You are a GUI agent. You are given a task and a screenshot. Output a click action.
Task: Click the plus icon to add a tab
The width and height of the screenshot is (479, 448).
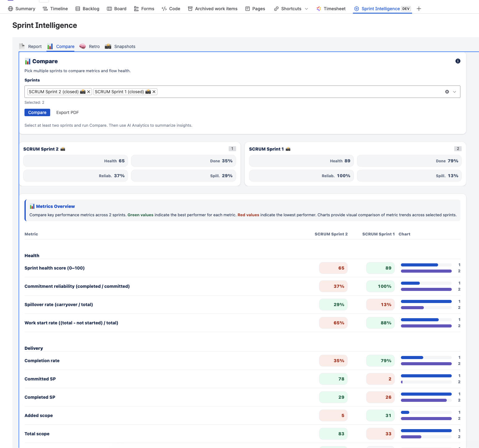pos(419,8)
